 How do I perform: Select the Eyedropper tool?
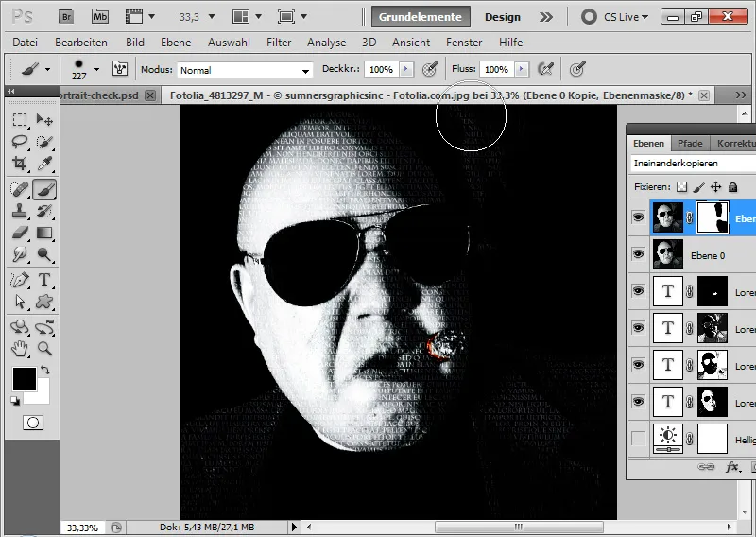[44, 164]
